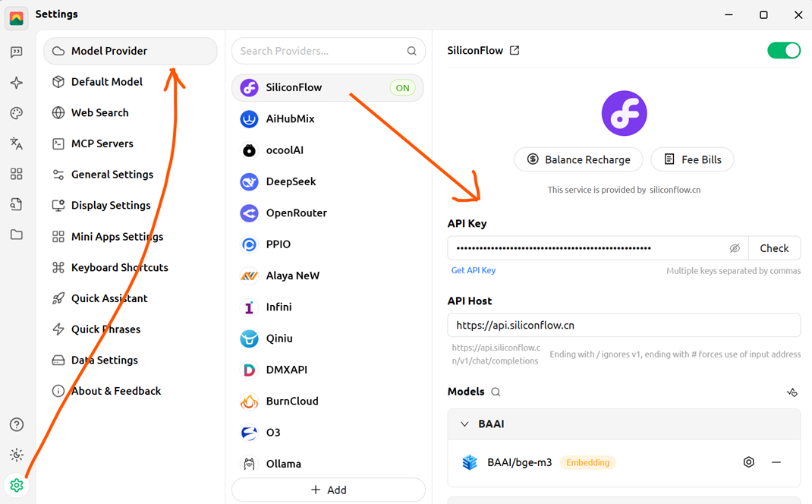Click the search icon beside Models
This screenshot has height=504, width=812.
pyautogui.click(x=496, y=392)
